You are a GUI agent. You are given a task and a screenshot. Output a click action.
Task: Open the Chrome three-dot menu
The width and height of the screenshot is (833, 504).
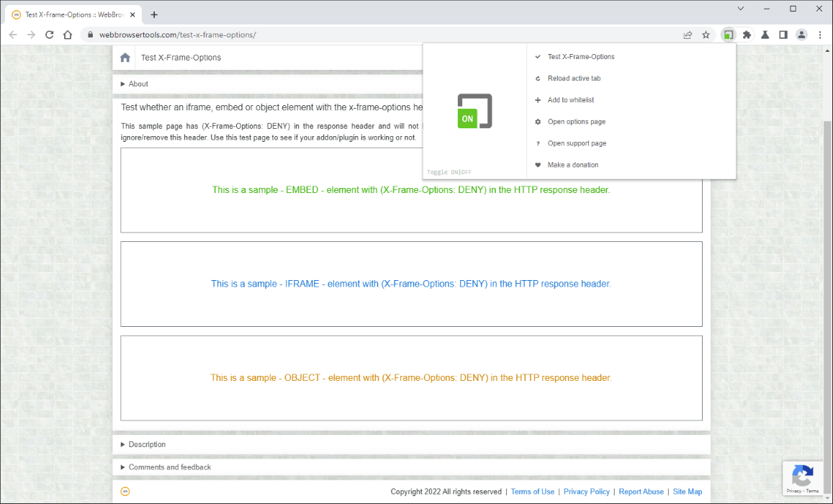820,35
